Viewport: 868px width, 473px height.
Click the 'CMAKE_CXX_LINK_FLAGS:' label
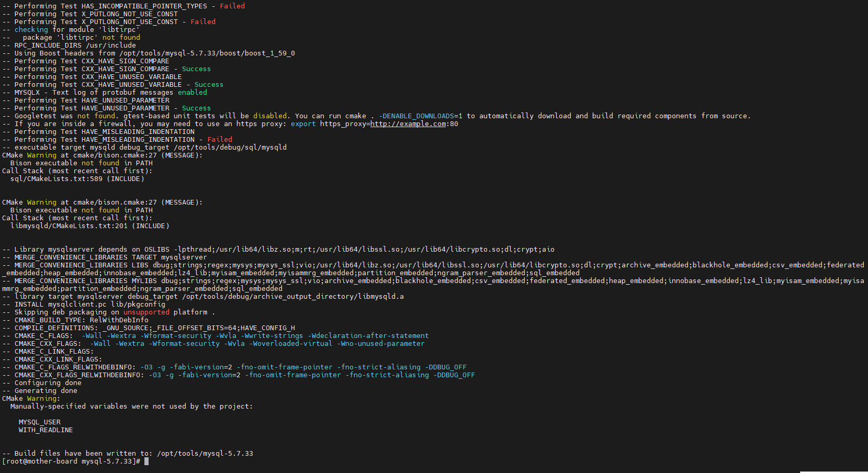point(59,359)
